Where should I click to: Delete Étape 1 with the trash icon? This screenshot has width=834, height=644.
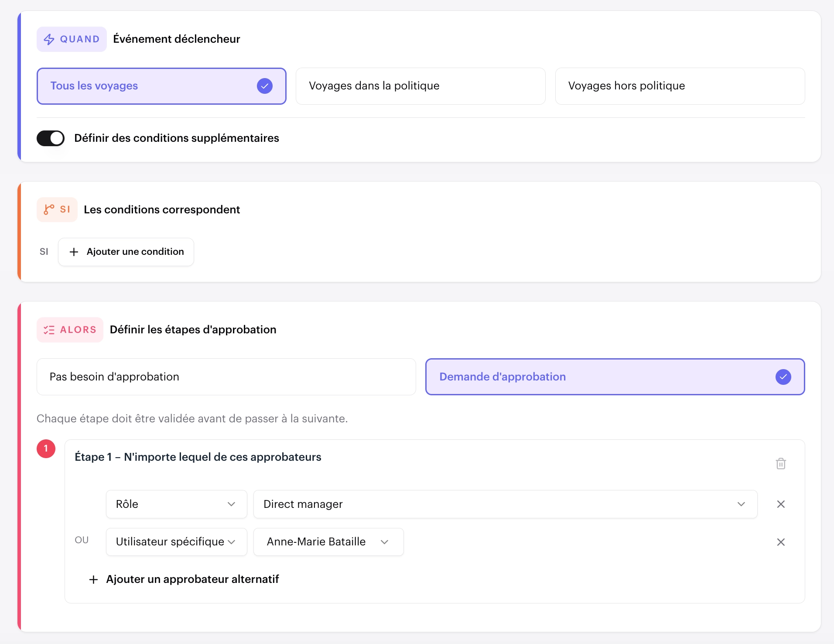[781, 463]
